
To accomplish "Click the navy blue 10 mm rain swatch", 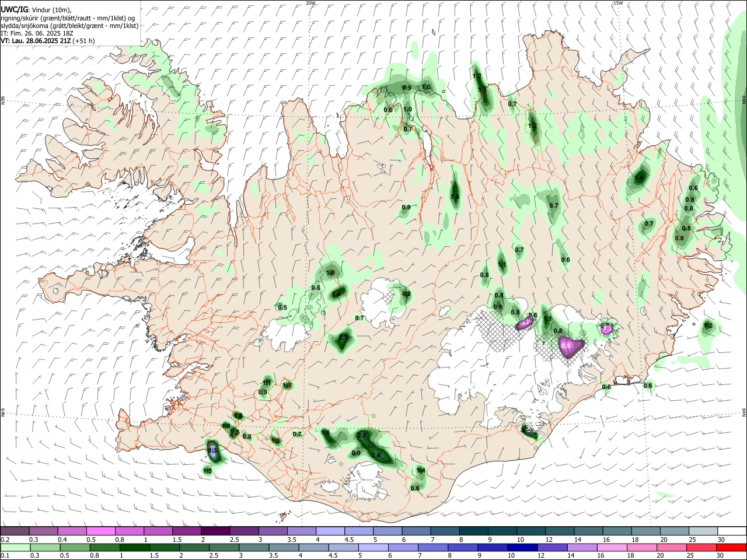I will [x=522, y=548].
